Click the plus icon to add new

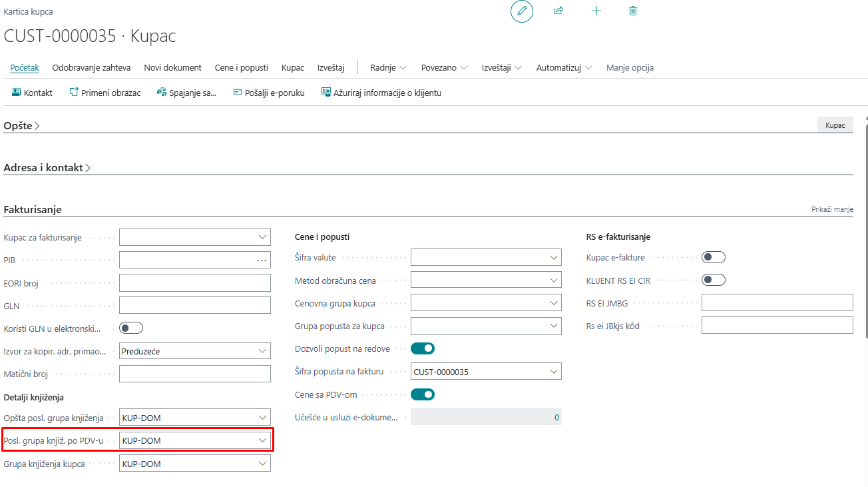pos(596,11)
